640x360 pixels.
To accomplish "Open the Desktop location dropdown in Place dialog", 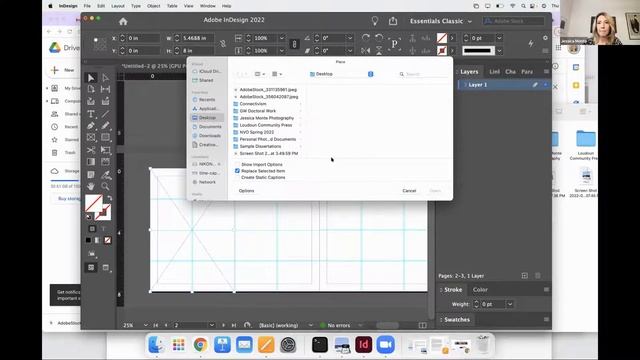I will pos(341,74).
